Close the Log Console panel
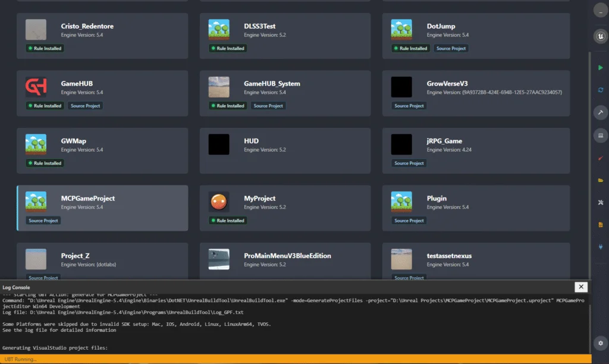 tap(581, 287)
